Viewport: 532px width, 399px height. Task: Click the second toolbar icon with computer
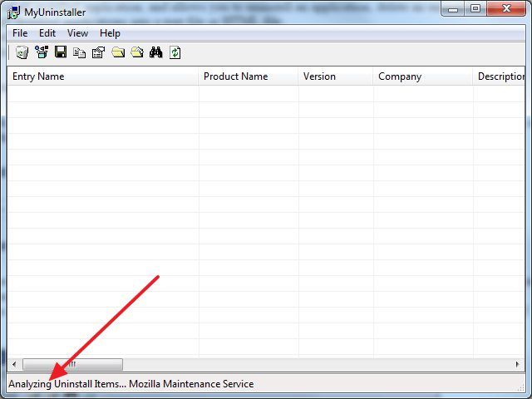tap(42, 52)
